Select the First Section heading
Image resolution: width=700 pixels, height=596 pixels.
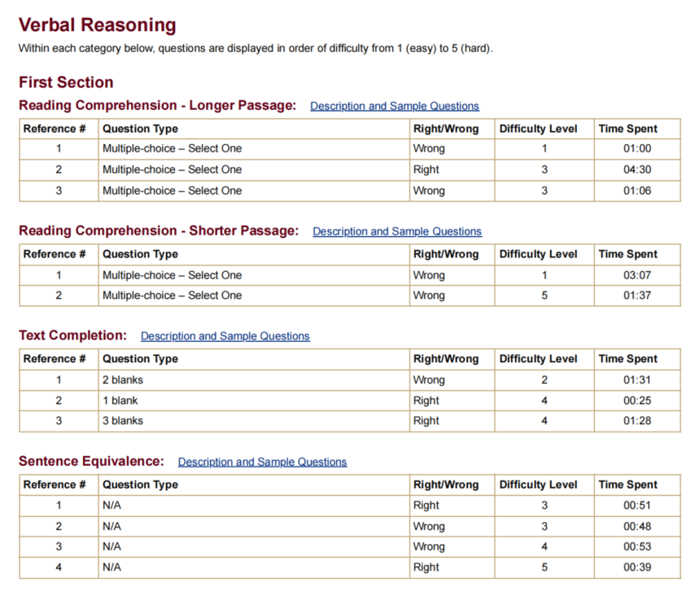coord(66,82)
